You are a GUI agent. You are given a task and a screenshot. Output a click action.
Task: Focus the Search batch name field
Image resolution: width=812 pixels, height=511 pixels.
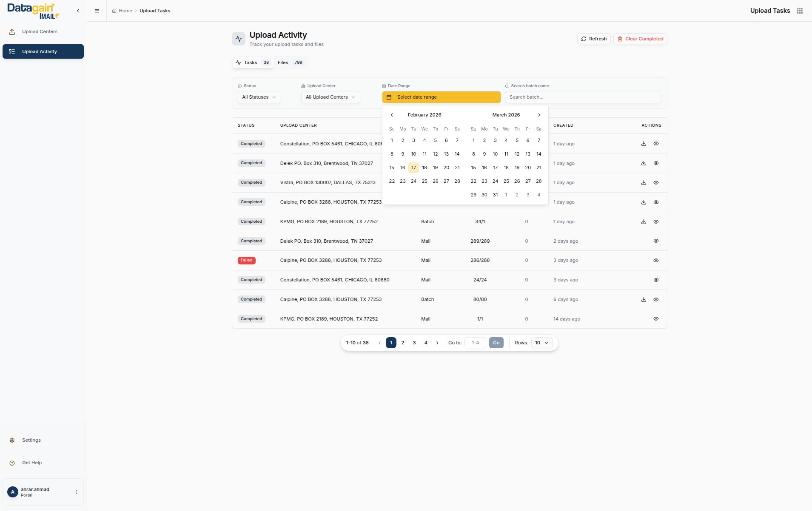pyautogui.click(x=583, y=97)
